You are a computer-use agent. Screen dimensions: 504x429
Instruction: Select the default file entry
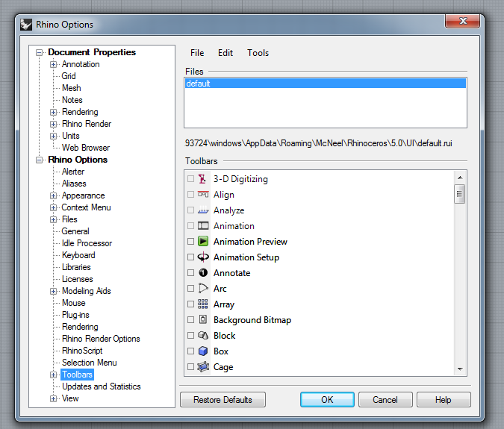[326, 84]
